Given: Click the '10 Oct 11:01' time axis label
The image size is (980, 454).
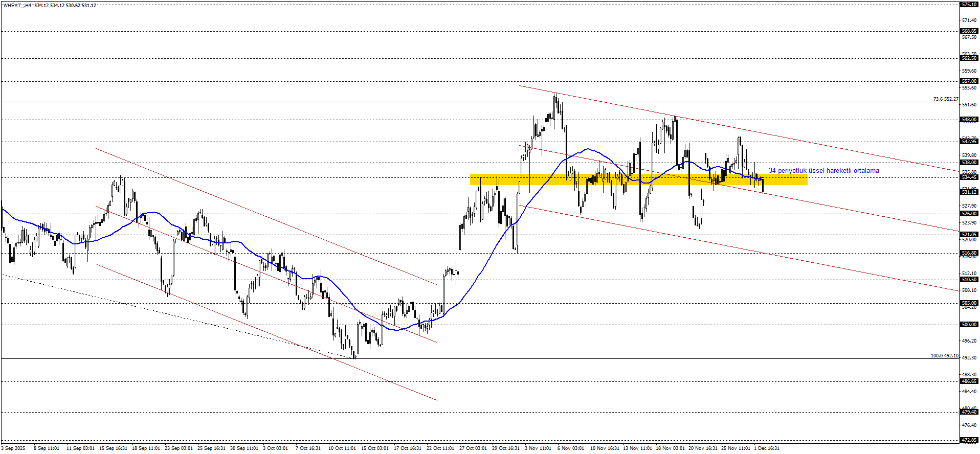Looking at the screenshot, I should pos(342,448).
